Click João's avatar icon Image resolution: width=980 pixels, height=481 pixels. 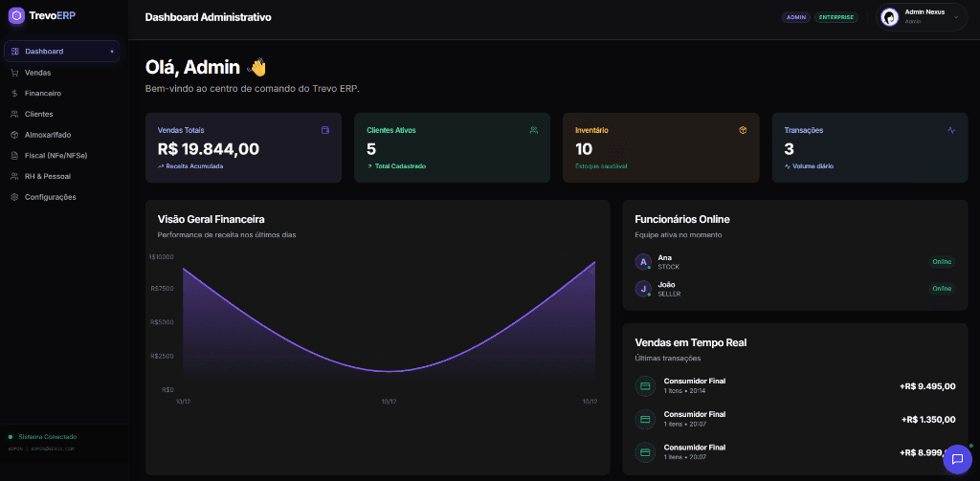coord(643,288)
